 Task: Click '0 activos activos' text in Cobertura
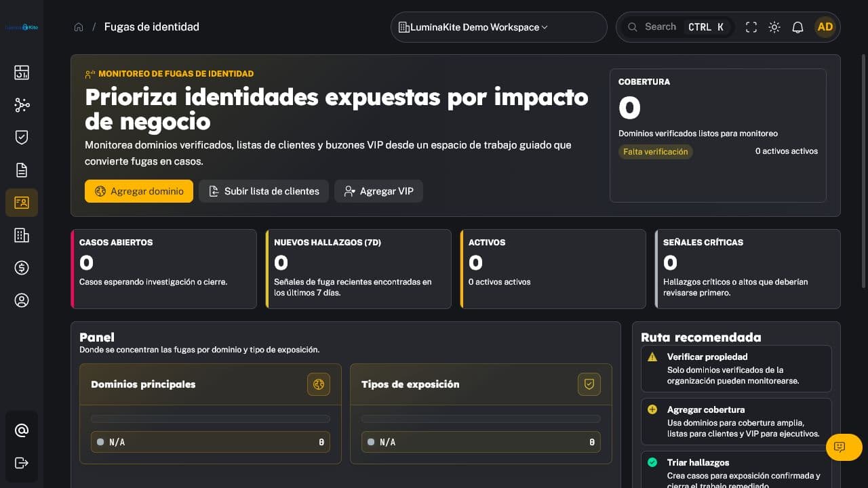pos(787,151)
